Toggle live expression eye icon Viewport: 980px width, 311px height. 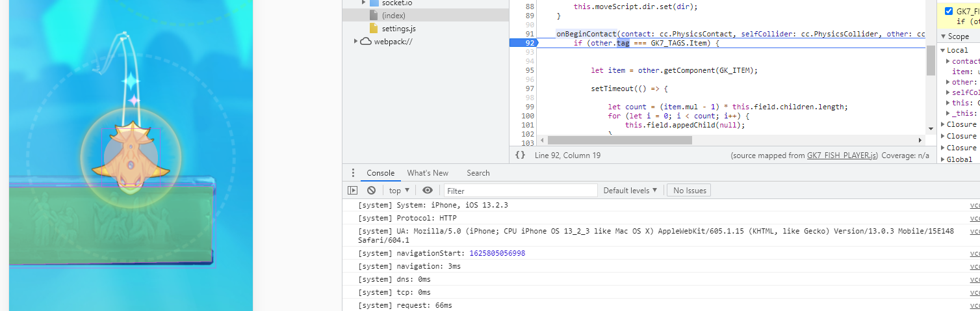(427, 191)
